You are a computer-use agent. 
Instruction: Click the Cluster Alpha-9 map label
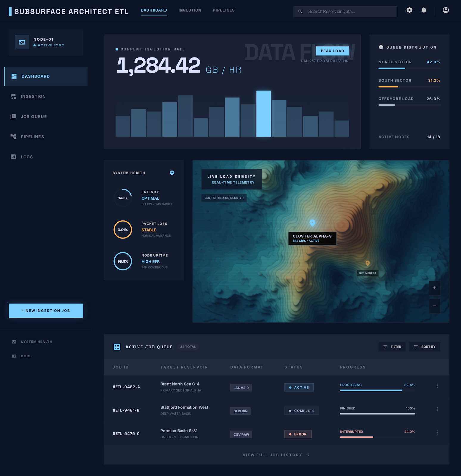(x=312, y=238)
